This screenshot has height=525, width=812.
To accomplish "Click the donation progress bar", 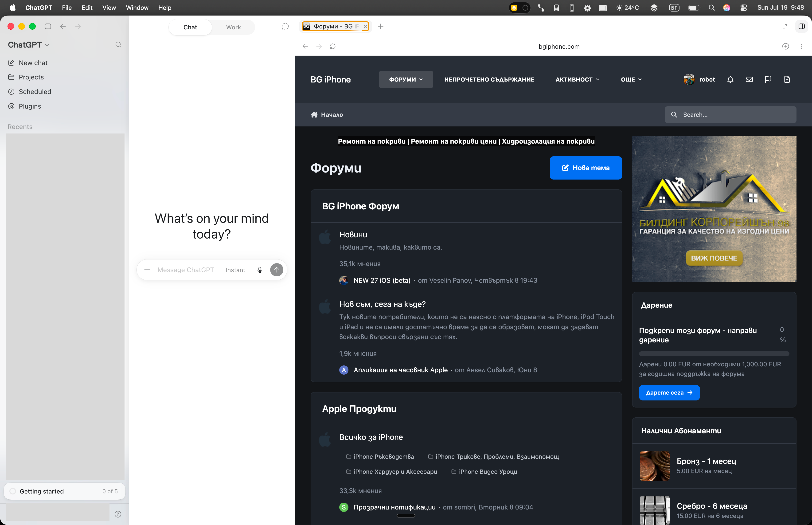I will point(714,353).
